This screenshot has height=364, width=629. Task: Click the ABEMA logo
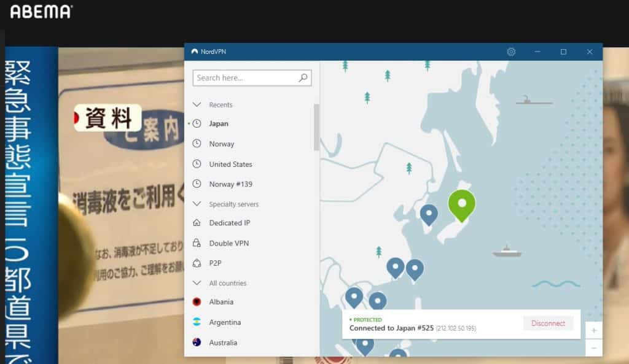tap(41, 12)
